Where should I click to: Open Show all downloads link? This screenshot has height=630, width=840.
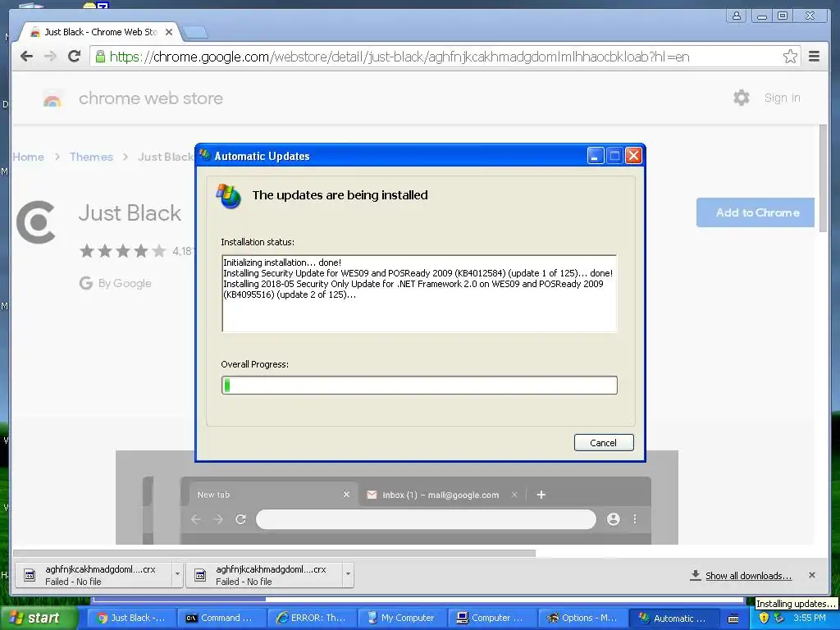click(x=748, y=576)
